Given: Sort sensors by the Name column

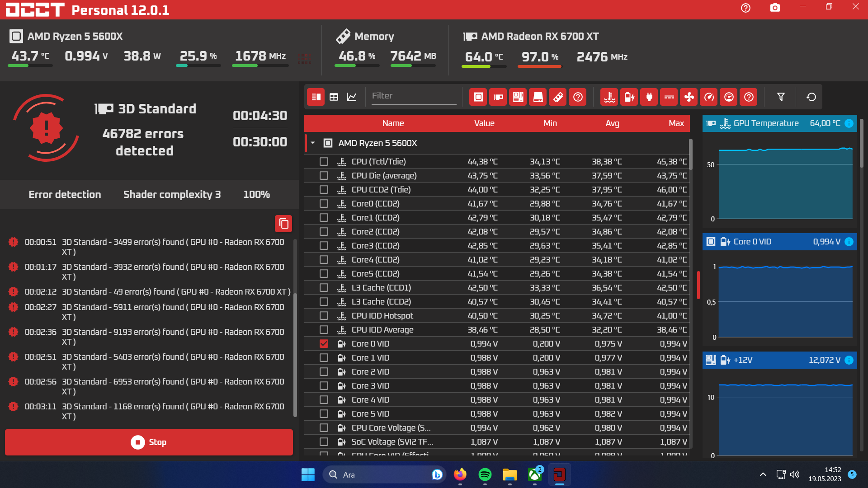Looking at the screenshot, I should pyautogui.click(x=393, y=123).
